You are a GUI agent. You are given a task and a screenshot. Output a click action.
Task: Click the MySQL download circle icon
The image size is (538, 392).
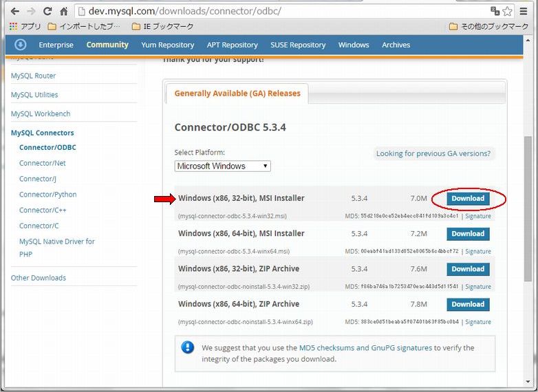(x=20, y=45)
